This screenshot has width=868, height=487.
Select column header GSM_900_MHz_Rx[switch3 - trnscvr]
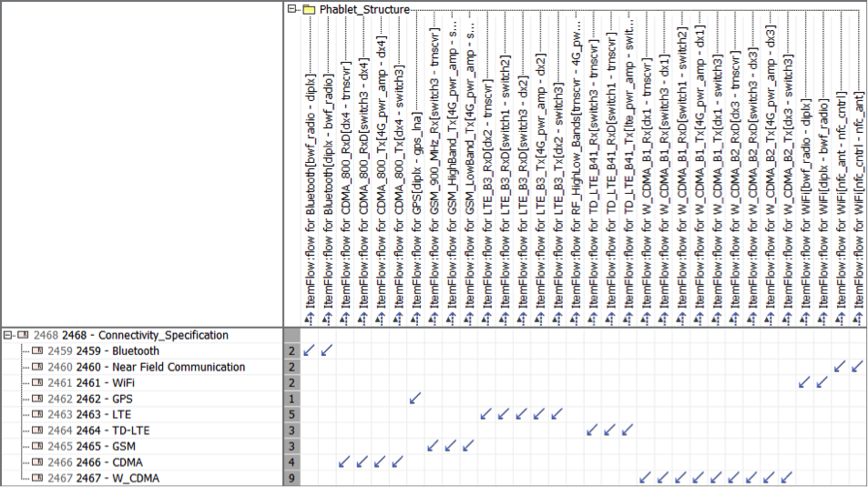pos(434,167)
